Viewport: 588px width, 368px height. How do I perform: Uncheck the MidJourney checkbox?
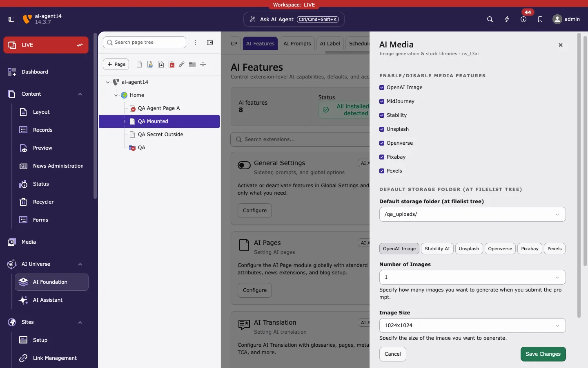[x=382, y=101]
